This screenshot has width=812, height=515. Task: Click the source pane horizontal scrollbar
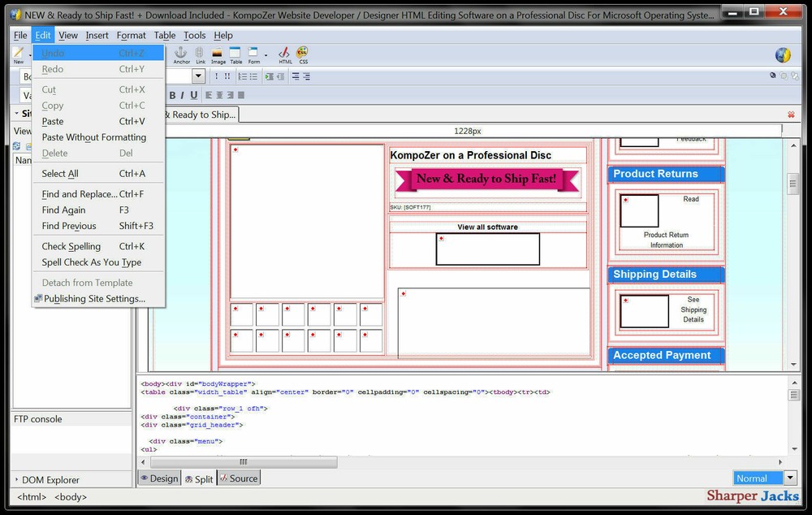pyautogui.click(x=244, y=461)
